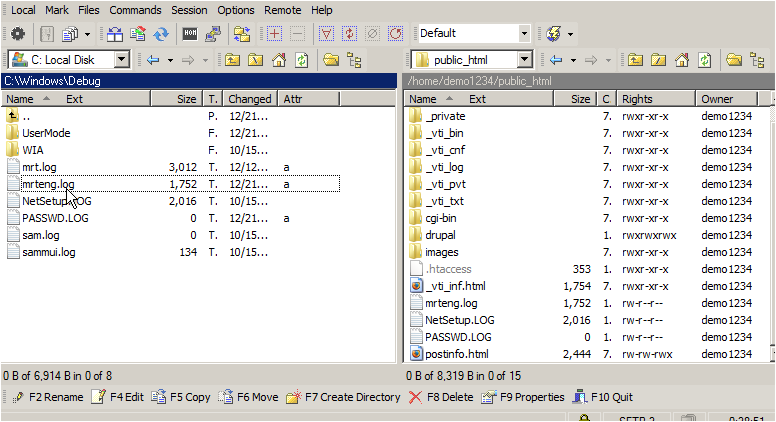The width and height of the screenshot is (776, 422).
Task: Select the cgi-bin folder in remote panel
Action: (440, 218)
